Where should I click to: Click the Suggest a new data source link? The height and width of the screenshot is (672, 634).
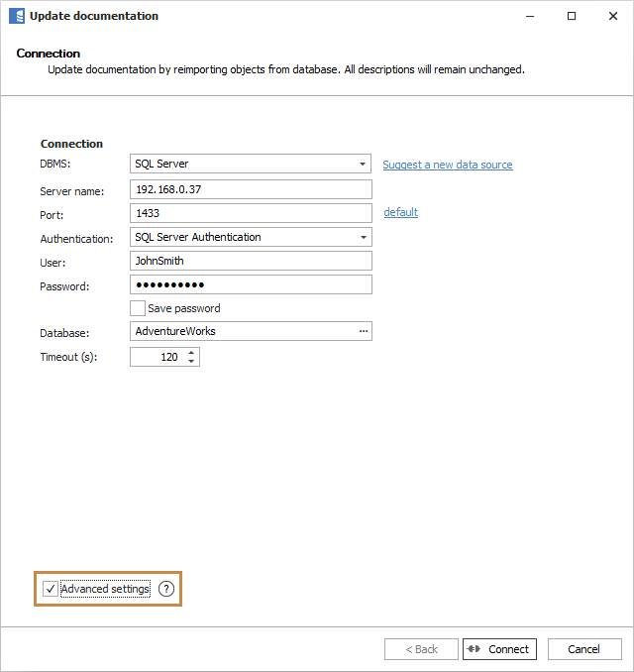(x=448, y=165)
